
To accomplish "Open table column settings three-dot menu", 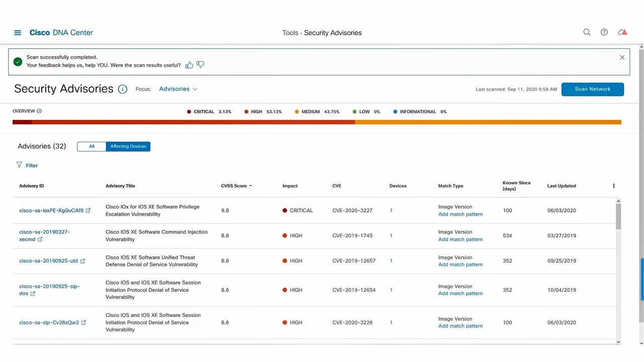I will (614, 186).
